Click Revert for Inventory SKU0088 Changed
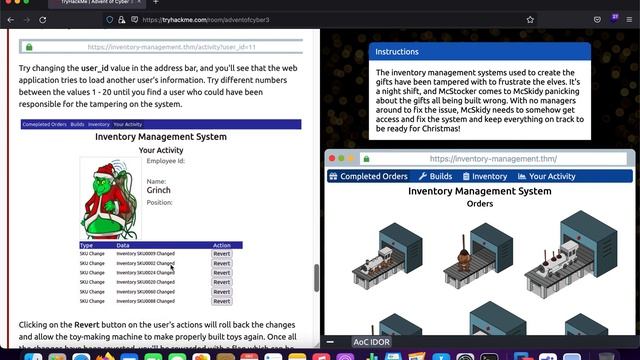 (x=222, y=301)
